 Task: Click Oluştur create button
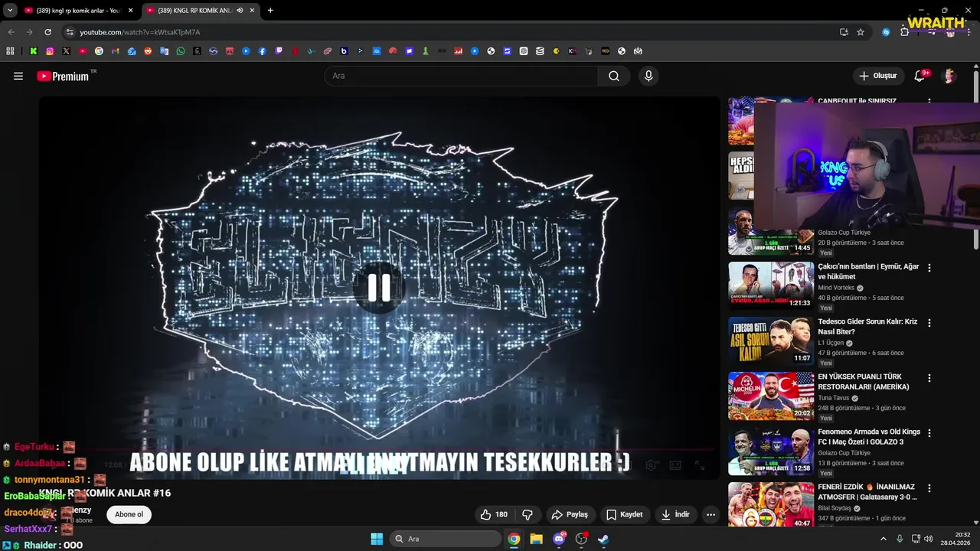(x=877, y=76)
